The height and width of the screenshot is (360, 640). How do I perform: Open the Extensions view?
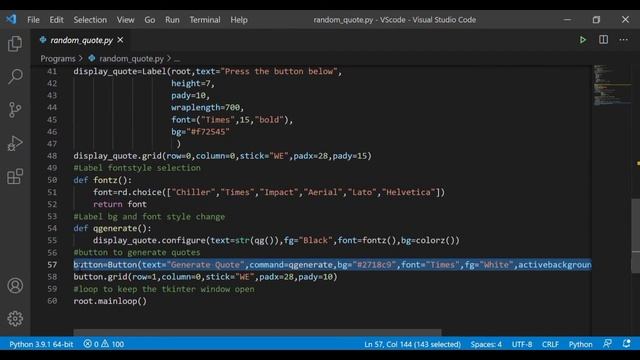coord(15,176)
